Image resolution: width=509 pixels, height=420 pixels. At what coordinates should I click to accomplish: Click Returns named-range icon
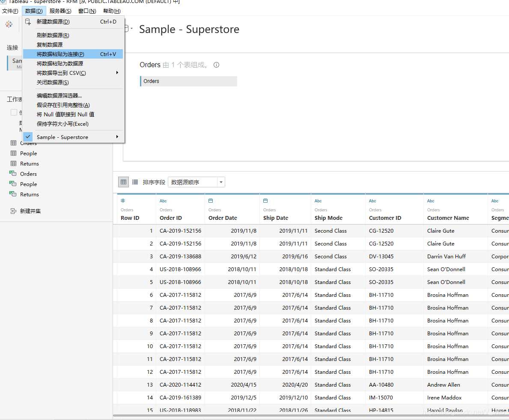coord(13,194)
